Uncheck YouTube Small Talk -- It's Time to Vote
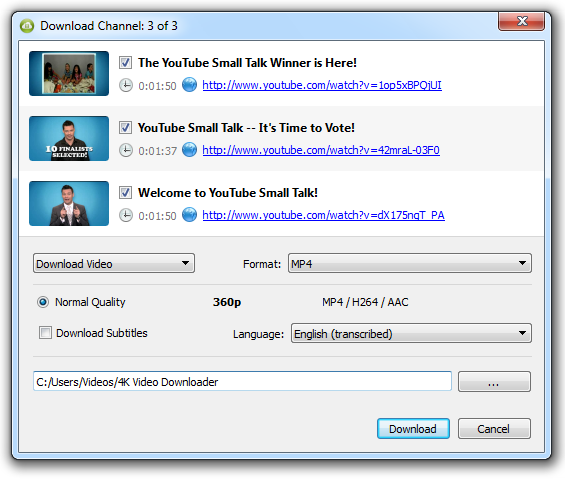Screen dimensions: 565x480 pyautogui.click(x=125, y=128)
